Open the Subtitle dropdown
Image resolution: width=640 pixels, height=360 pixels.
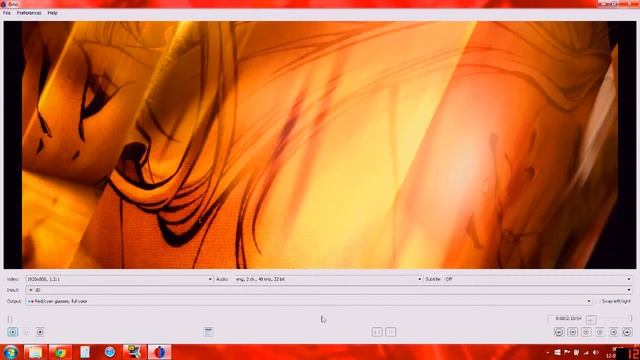click(x=538, y=279)
